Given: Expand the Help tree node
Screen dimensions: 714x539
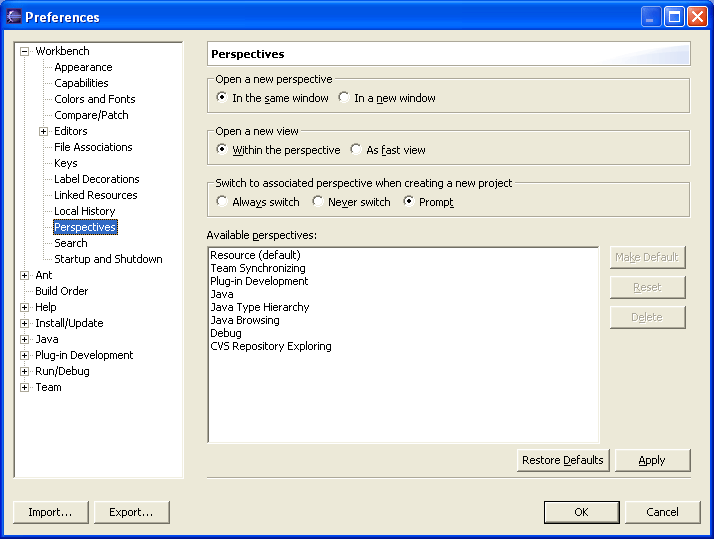Looking at the screenshot, I should (25, 307).
